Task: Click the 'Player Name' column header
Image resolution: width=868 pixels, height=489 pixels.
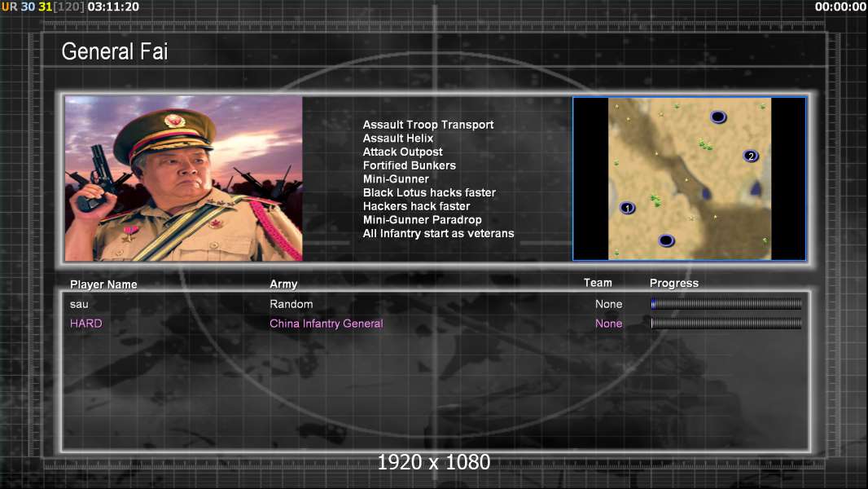Action: point(103,284)
